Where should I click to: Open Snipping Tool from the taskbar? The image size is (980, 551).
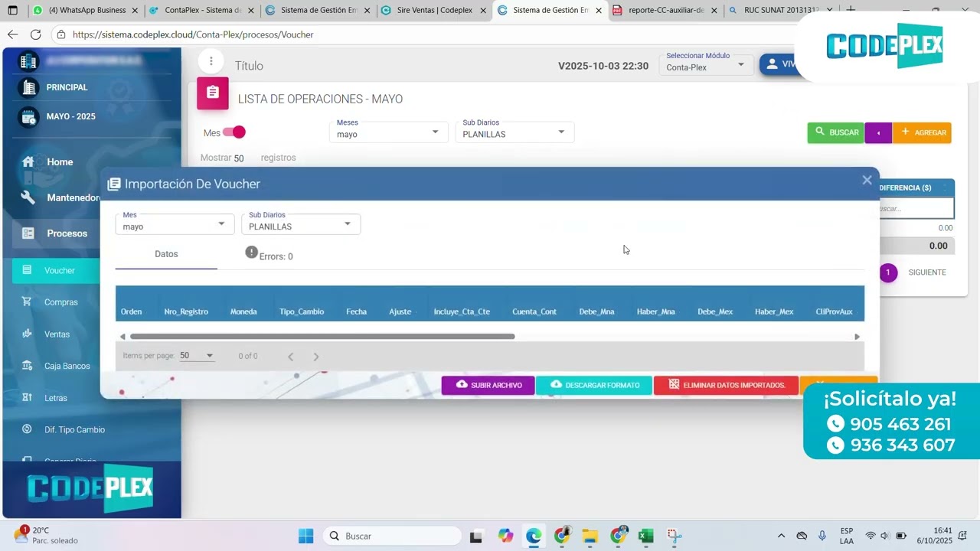[674, 536]
